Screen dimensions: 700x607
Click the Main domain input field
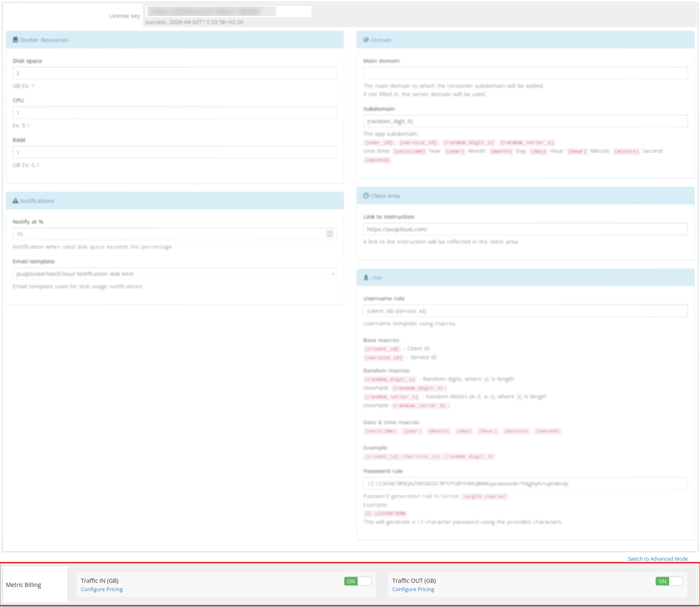coord(525,73)
